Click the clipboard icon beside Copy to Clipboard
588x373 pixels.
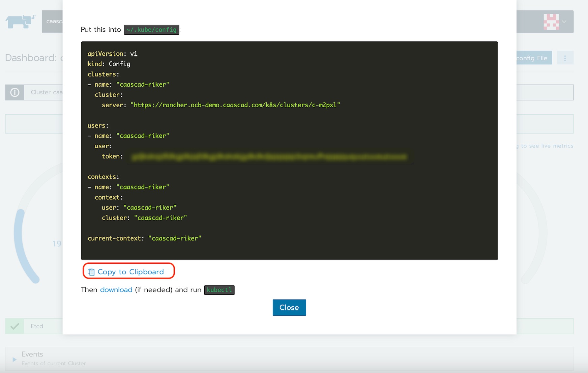(x=91, y=272)
